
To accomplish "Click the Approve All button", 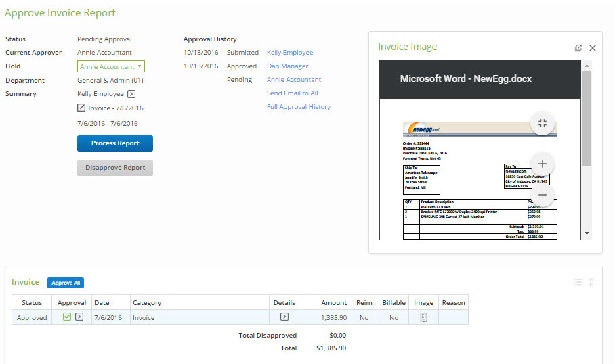I will tap(66, 283).
